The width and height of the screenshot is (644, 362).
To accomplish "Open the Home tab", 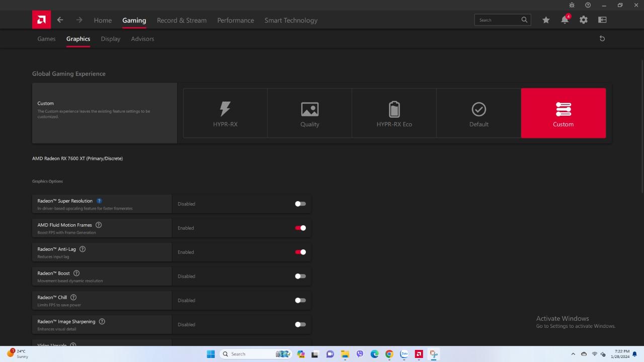I will [x=103, y=20].
